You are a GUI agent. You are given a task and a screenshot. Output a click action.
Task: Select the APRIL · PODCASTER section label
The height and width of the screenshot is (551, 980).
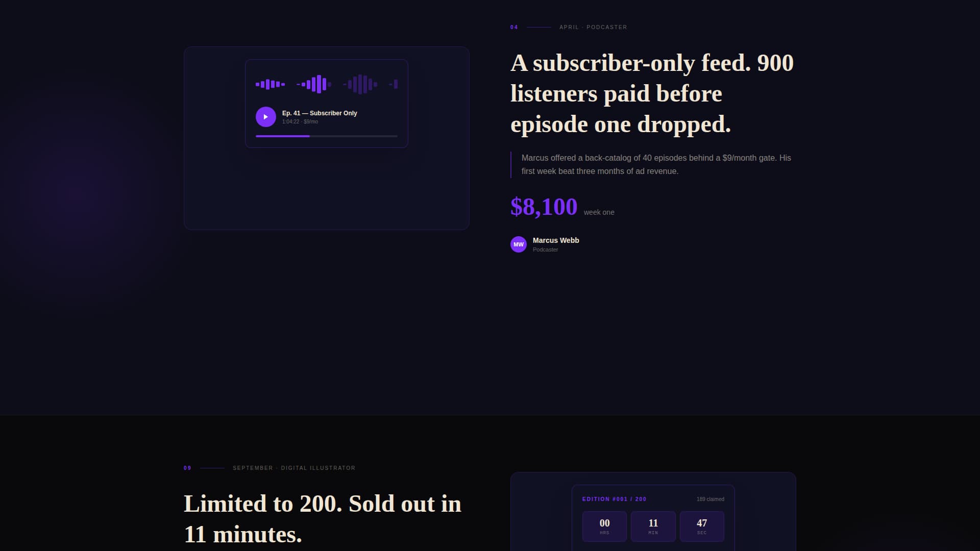[593, 27]
